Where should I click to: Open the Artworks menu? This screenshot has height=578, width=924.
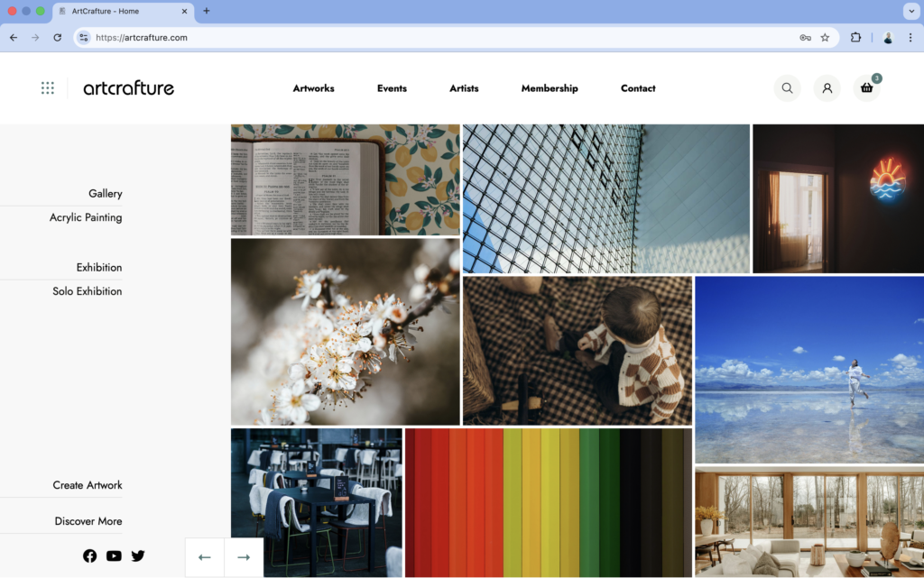tap(313, 88)
